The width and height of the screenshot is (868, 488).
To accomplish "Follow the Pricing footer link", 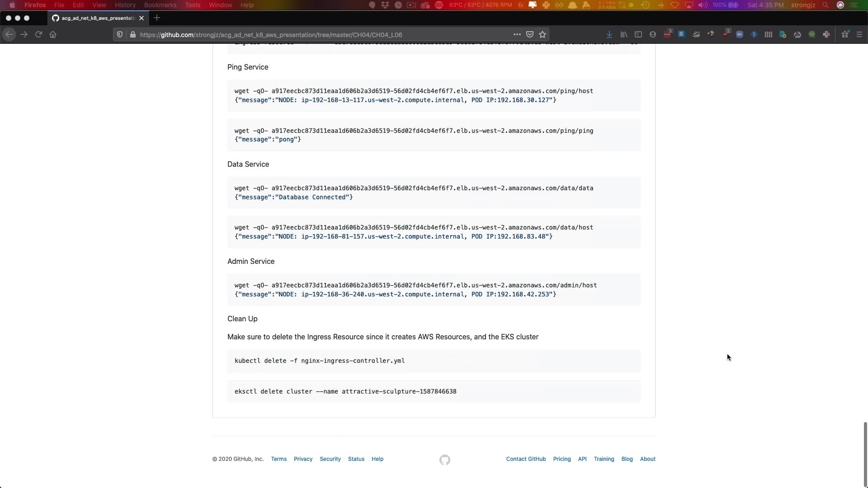I will click(x=561, y=459).
